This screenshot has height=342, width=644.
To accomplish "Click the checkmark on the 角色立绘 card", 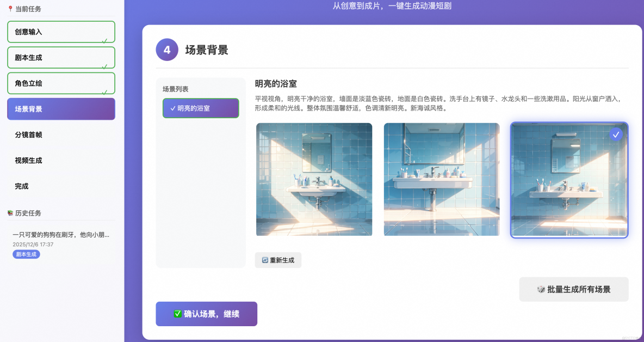I will tap(105, 91).
